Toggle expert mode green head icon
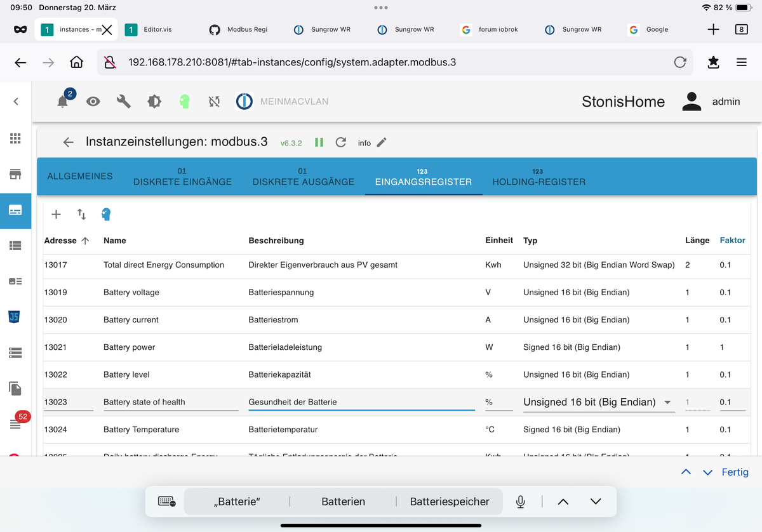Viewport: 762px width, 532px height. [x=185, y=102]
